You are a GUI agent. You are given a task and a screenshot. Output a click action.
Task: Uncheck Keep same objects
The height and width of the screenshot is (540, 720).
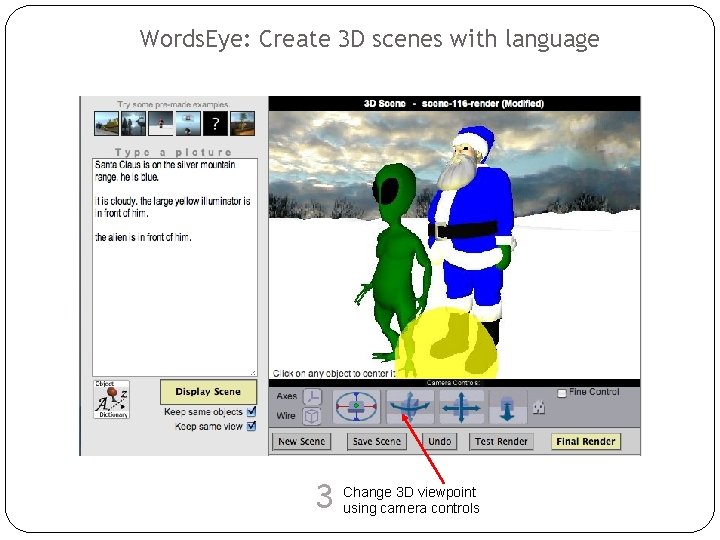click(251, 411)
